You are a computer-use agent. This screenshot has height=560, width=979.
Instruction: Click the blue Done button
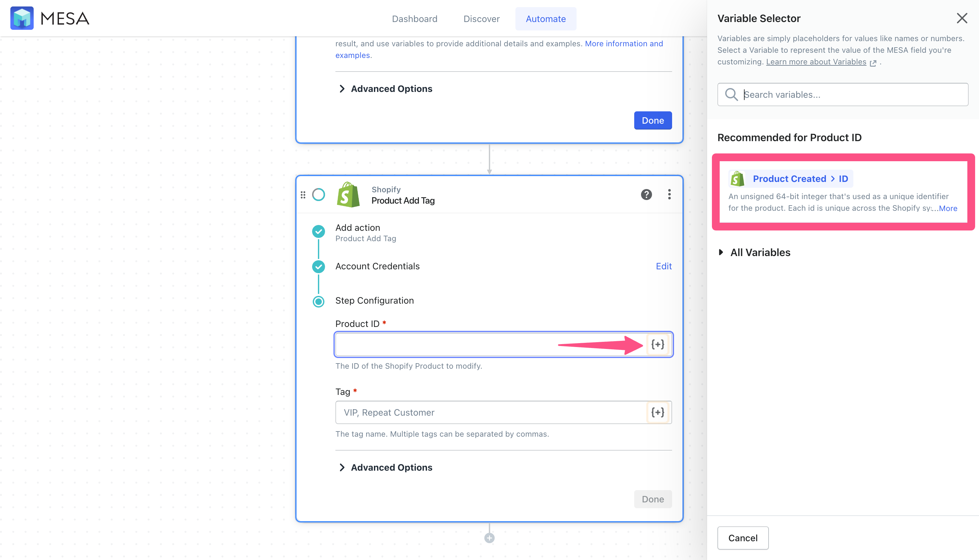(653, 120)
